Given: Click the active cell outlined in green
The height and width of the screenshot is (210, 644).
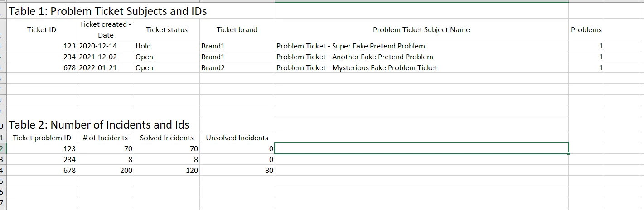Looking at the screenshot, I should pyautogui.click(x=421, y=148).
